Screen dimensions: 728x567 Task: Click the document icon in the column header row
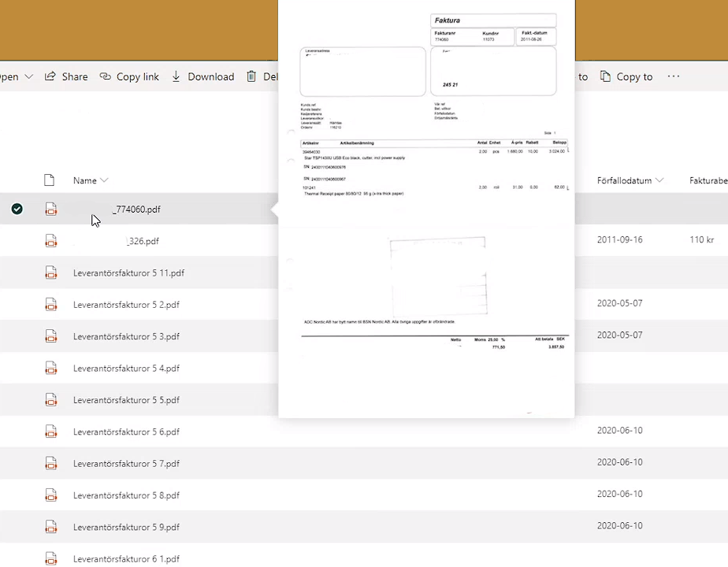[x=48, y=180]
